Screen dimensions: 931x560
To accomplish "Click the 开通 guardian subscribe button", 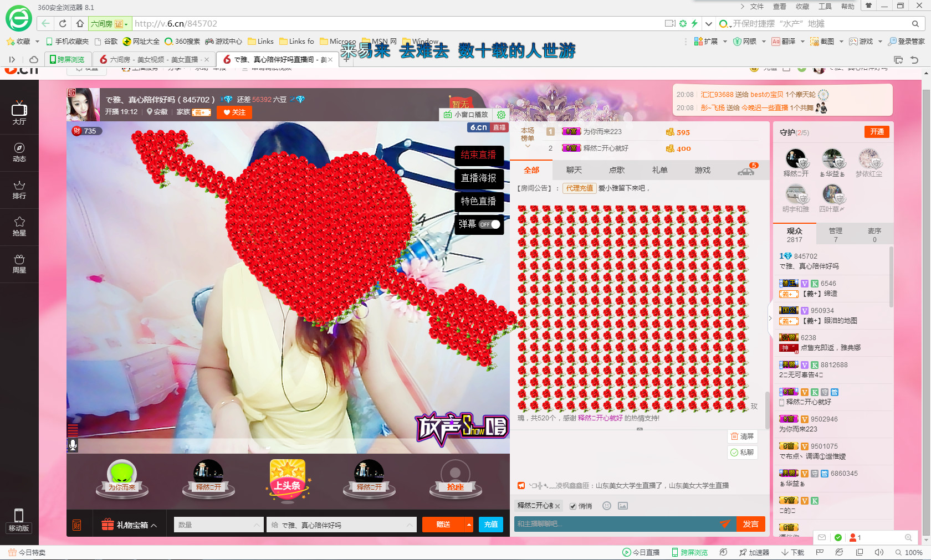I will point(877,132).
